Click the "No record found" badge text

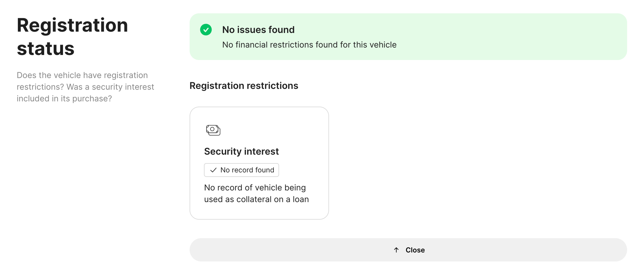point(247,170)
